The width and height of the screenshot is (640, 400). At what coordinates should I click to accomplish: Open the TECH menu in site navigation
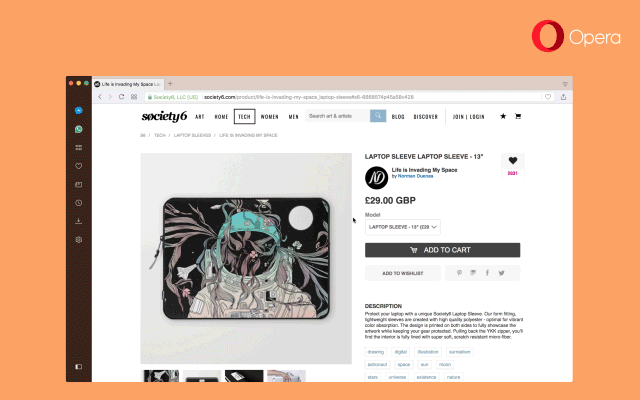pos(244,116)
